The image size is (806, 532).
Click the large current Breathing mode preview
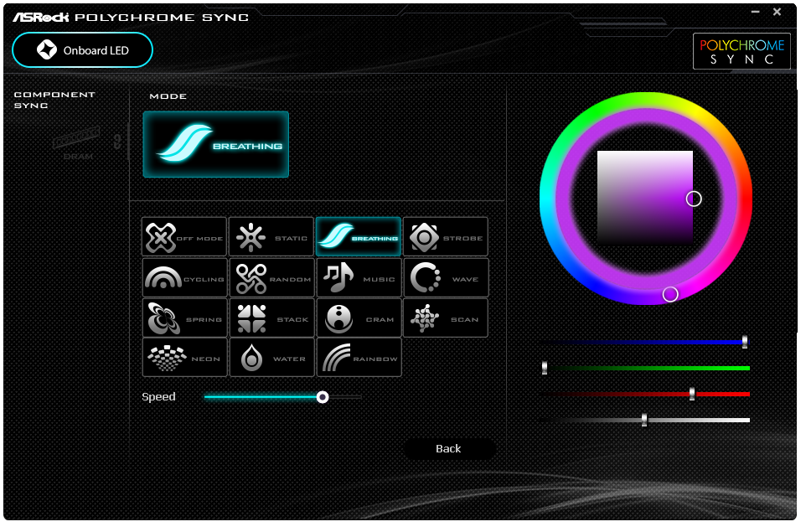tap(216, 144)
